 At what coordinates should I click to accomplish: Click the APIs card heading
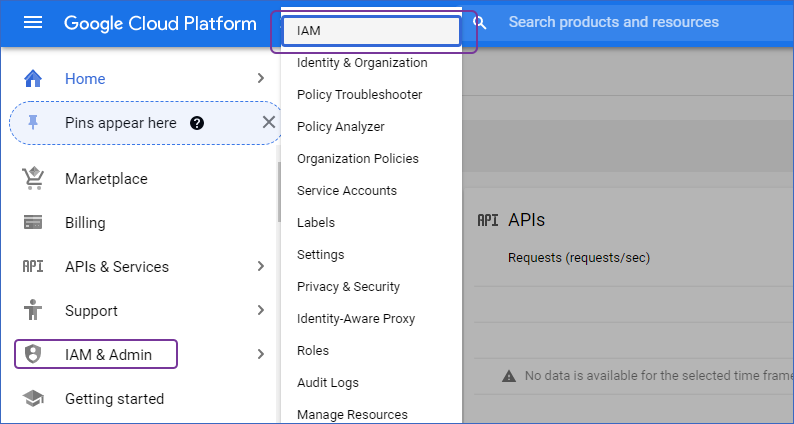pos(527,220)
